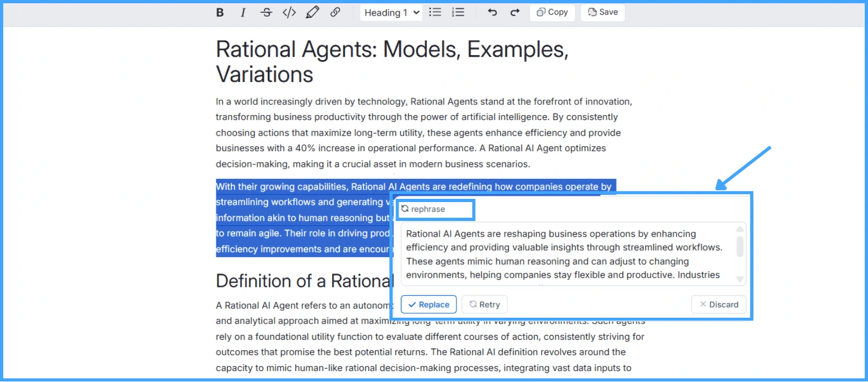Open the Heading 1 style dropdown
This screenshot has width=868, height=382.
click(391, 12)
